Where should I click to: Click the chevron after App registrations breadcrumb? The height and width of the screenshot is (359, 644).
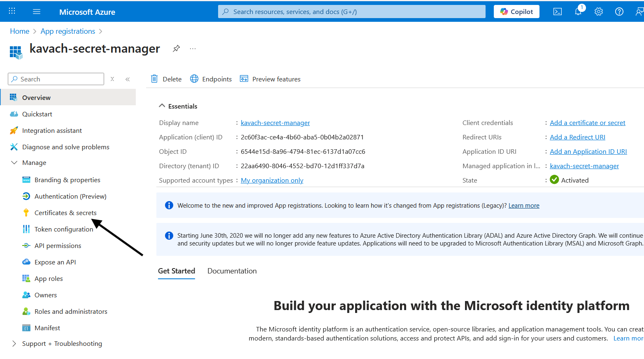coord(101,31)
